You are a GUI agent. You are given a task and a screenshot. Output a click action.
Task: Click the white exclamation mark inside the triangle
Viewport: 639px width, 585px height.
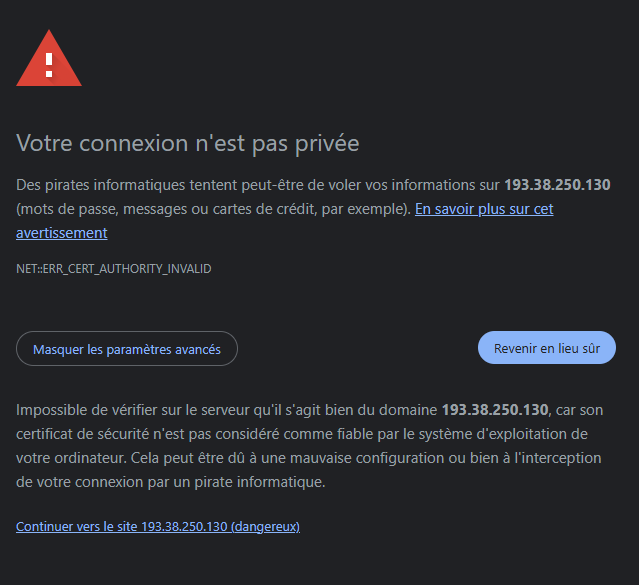click(x=49, y=65)
